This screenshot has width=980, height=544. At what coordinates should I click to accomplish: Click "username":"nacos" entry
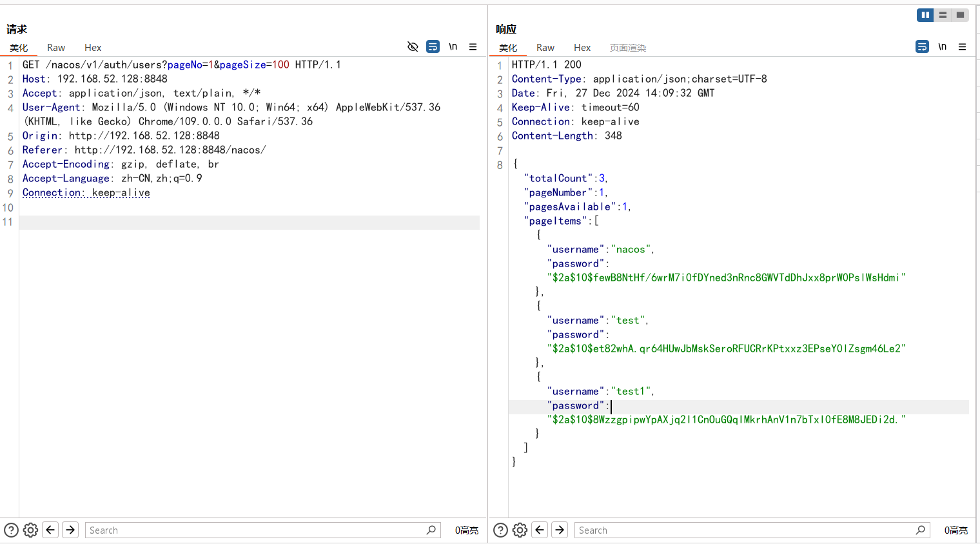601,249
